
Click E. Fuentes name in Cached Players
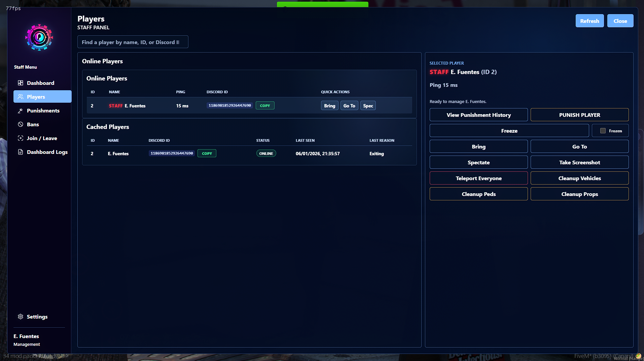click(118, 154)
